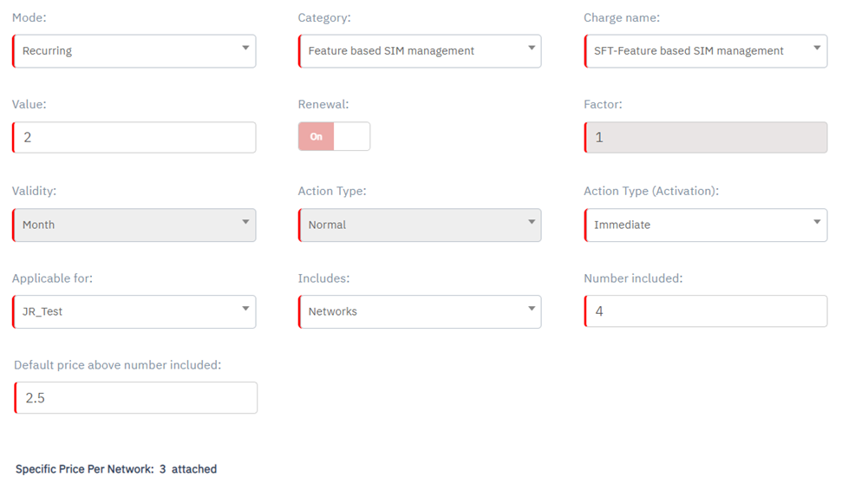This screenshot has height=490, width=868.
Task: Toggle the Renewal switch off
Action: (x=334, y=136)
